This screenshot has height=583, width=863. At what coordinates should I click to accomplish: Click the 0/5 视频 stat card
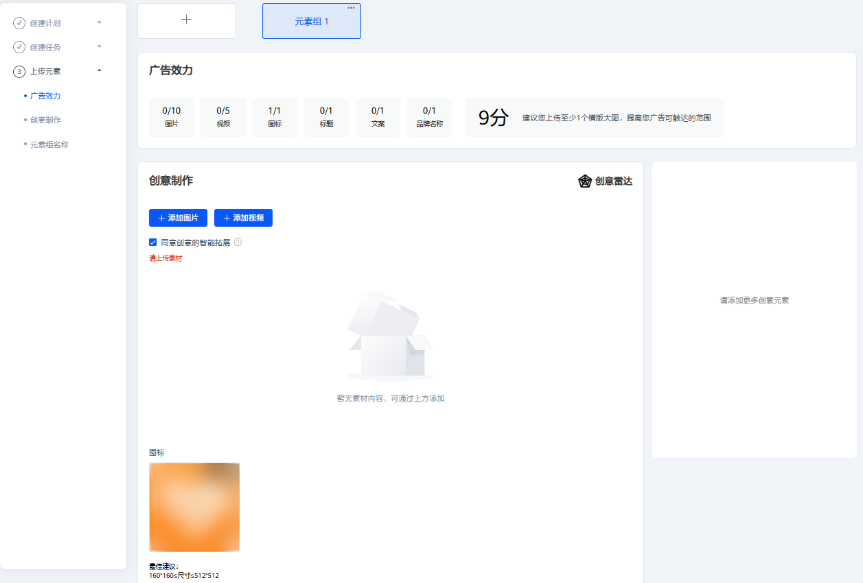[223, 117]
